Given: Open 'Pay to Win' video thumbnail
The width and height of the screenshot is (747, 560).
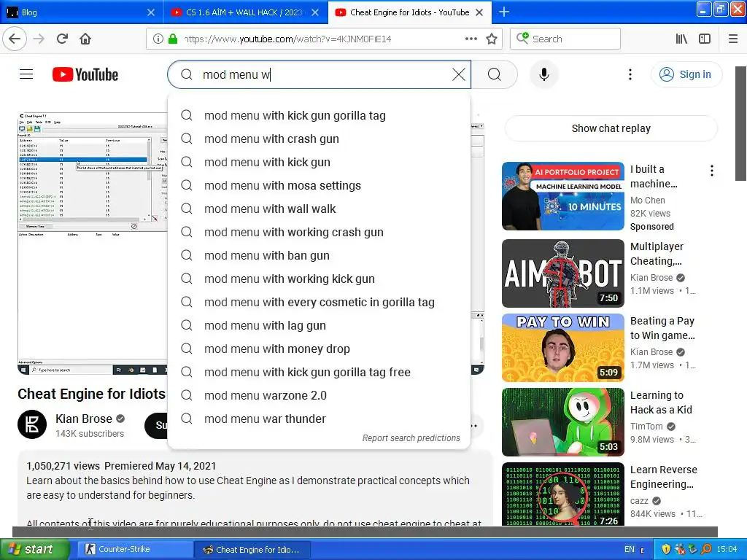Looking at the screenshot, I should (563, 348).
